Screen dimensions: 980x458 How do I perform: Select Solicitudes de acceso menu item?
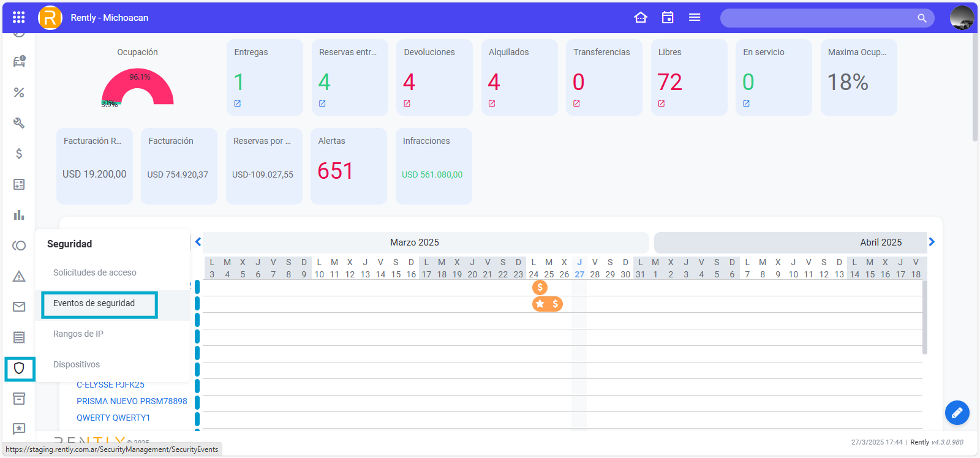coord(95,272)
